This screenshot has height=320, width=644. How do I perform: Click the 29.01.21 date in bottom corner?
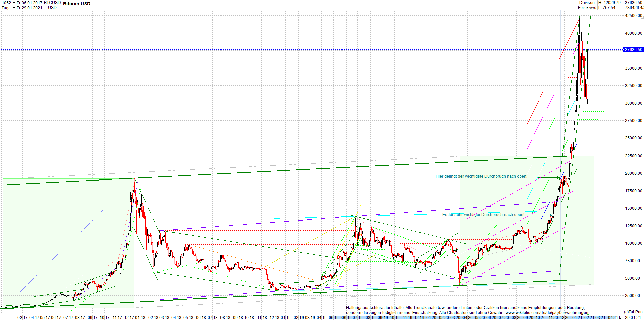pyautogui.click(x=633, y=317)
